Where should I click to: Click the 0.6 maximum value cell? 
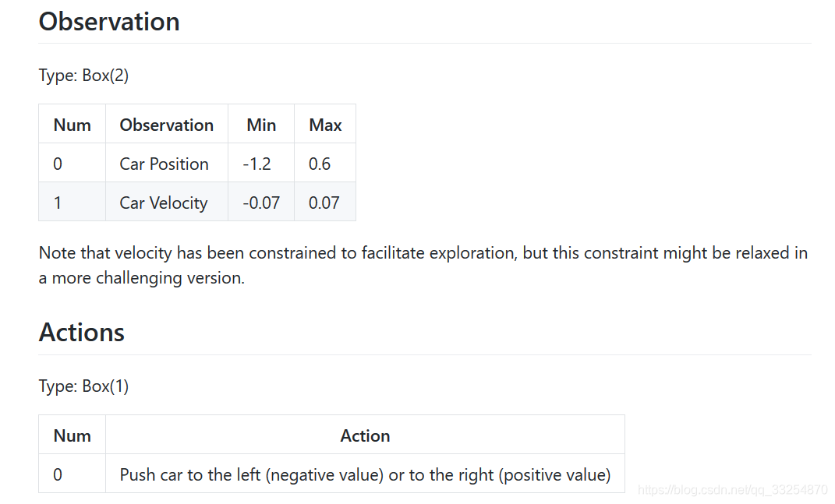[x=320, y=164]
